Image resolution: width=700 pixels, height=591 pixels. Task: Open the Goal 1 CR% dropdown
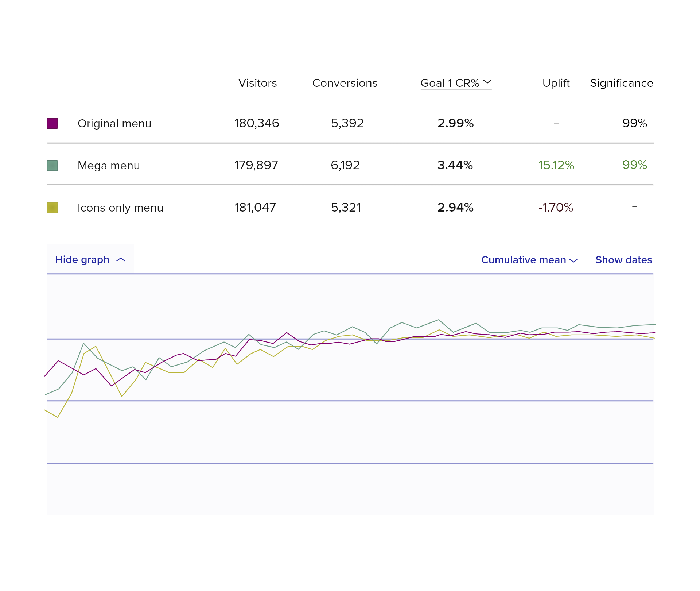[x=456, y=83]
